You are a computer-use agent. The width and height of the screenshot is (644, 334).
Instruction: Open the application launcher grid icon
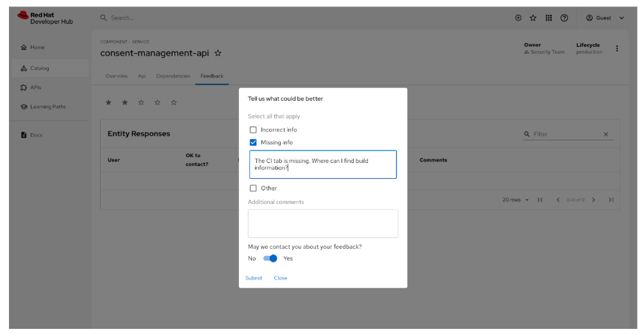pyautogui.click(x=549, y=18)
